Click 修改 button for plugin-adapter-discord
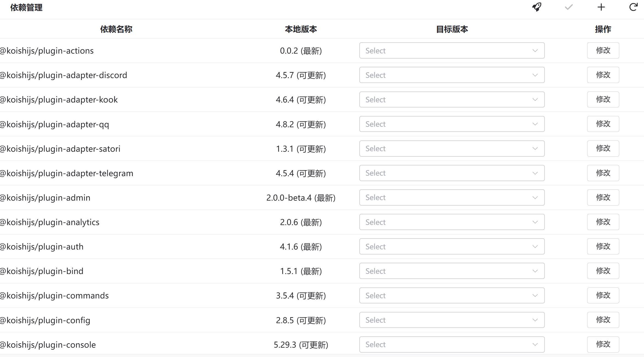Image resolution: width=644 pixels, height=357 pixels. click(x=603, y=75)
